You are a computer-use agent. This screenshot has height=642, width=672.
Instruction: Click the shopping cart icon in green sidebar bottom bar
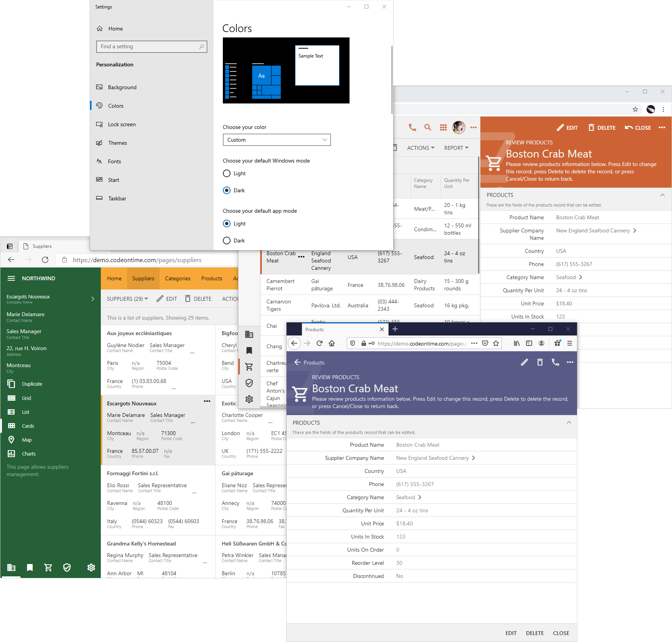tap(48, 567)
